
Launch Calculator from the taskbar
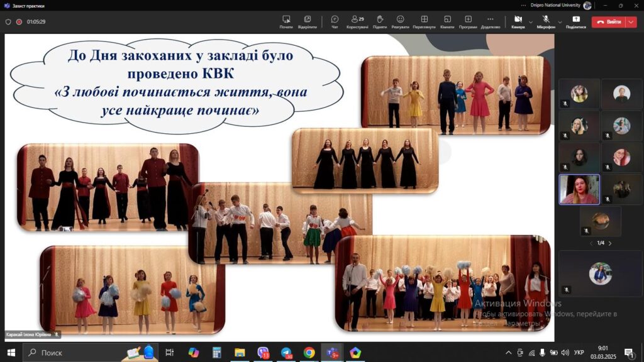coord(216,353)
